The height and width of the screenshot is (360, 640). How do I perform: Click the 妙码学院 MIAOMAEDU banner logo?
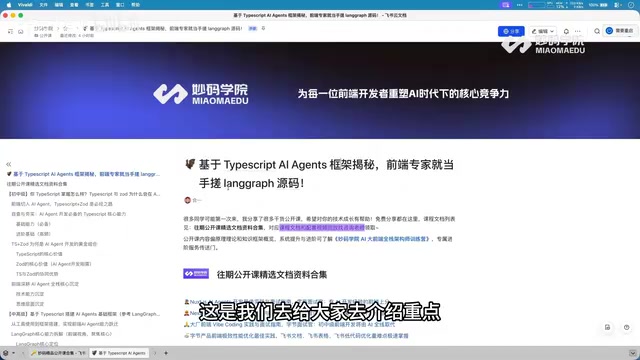point(200,94)
